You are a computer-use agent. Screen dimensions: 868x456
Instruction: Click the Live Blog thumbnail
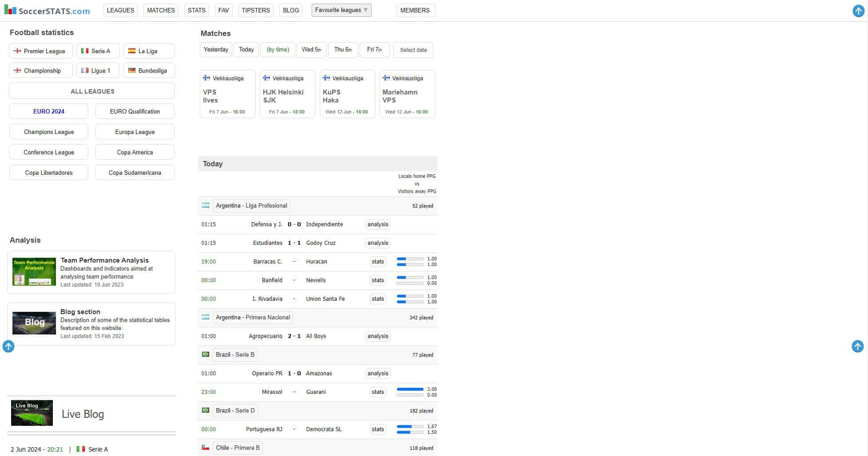click(32, 413)
